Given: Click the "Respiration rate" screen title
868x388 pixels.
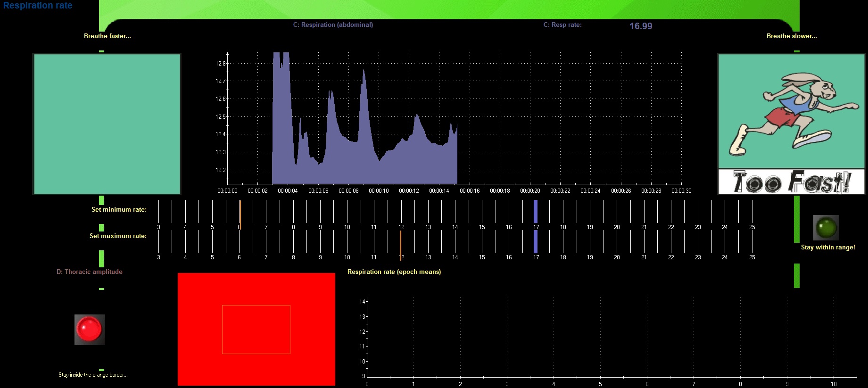Looking at the screenshot, I should point(38,6).
